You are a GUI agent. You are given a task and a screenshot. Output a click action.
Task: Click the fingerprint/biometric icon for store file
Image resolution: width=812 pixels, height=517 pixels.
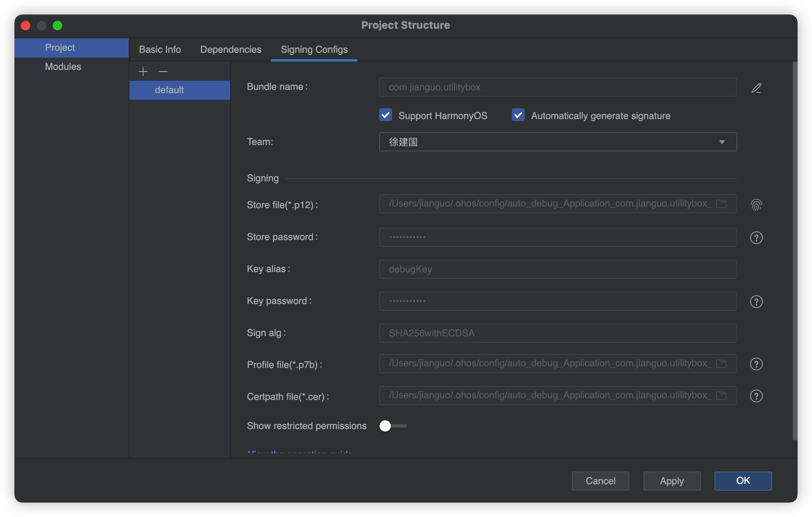[x=756, y=205]
